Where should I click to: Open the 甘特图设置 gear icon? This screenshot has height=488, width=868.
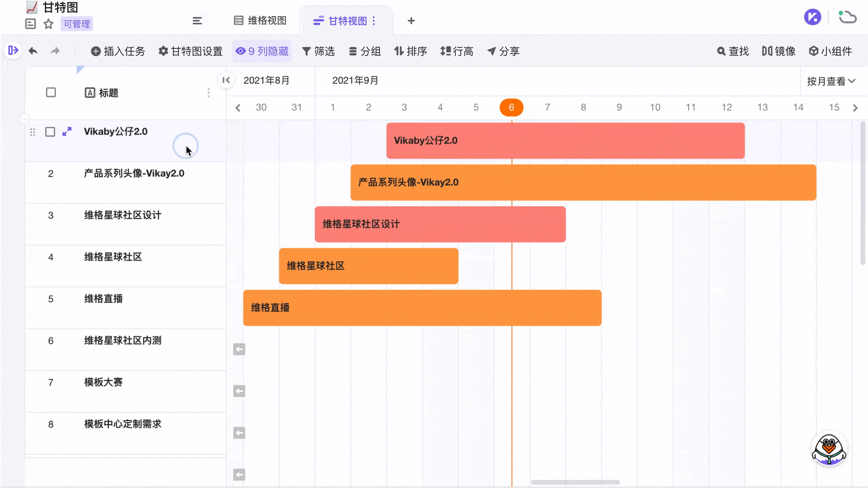pyautogui.click(x=163, y=51)
